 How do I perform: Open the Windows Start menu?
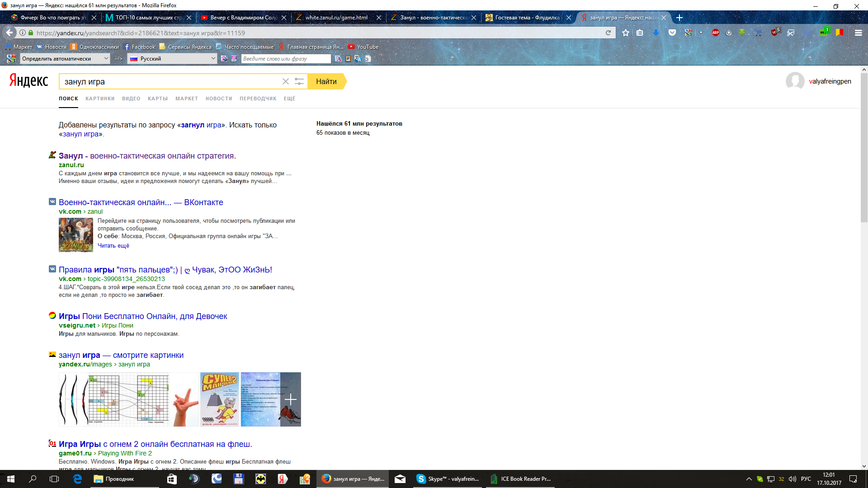(11, 479)
